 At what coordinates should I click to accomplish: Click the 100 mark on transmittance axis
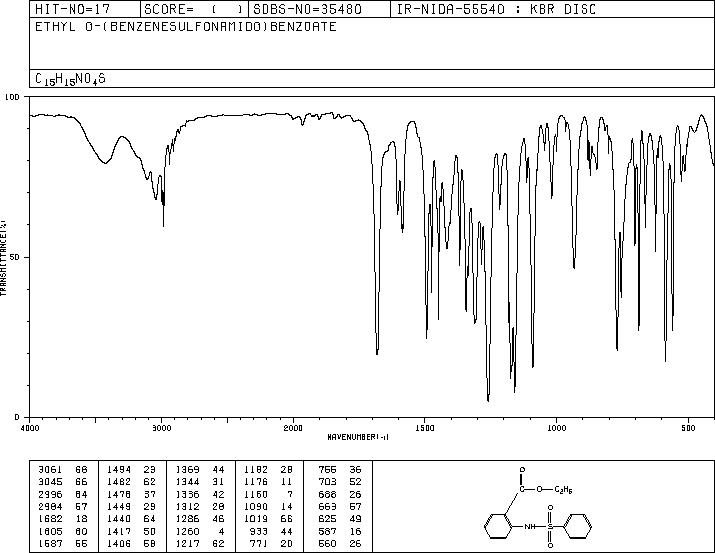click(x=14, y=97)
